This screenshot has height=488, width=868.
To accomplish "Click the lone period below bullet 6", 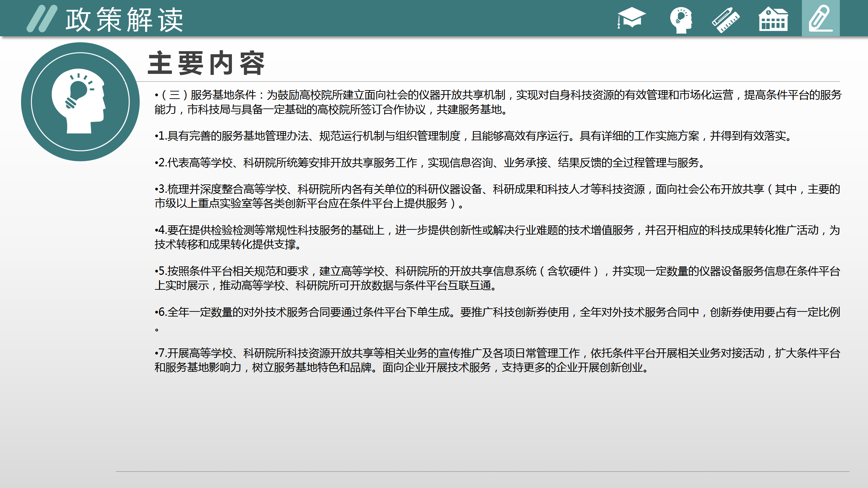I will click(x=157, y=329).
